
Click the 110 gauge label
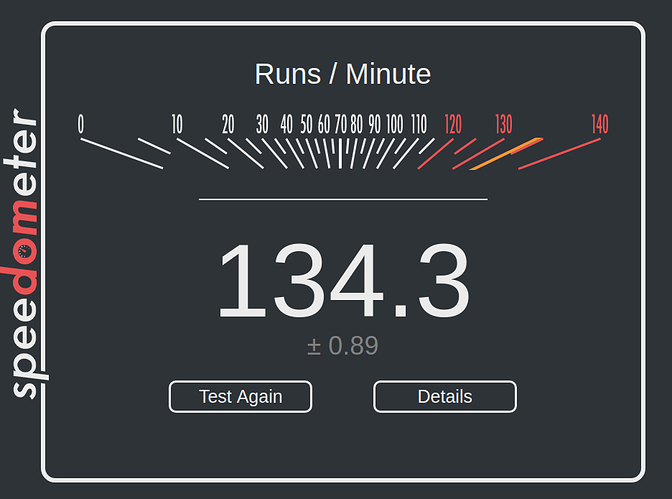419,124
